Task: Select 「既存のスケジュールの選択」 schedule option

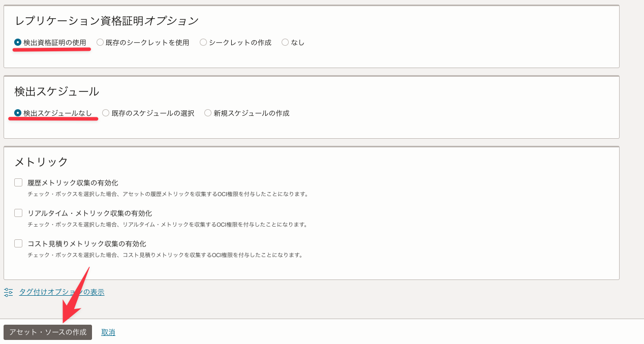Action: click(105, 113)
